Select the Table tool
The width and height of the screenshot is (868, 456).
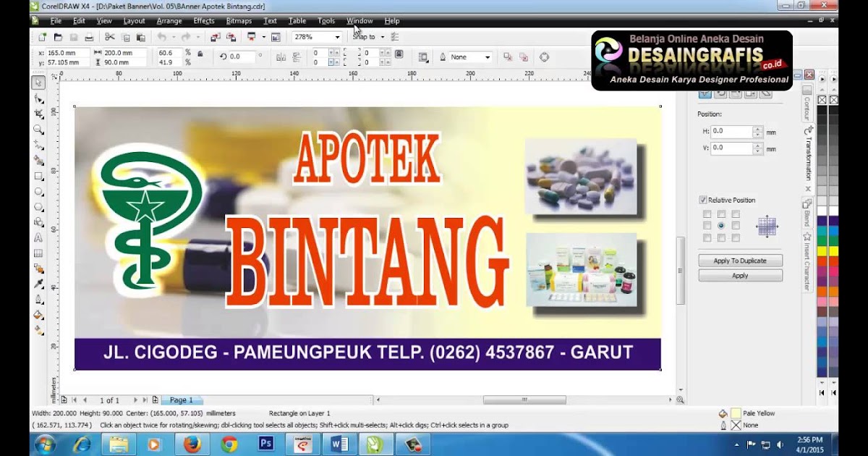click(x=38, y=253)
